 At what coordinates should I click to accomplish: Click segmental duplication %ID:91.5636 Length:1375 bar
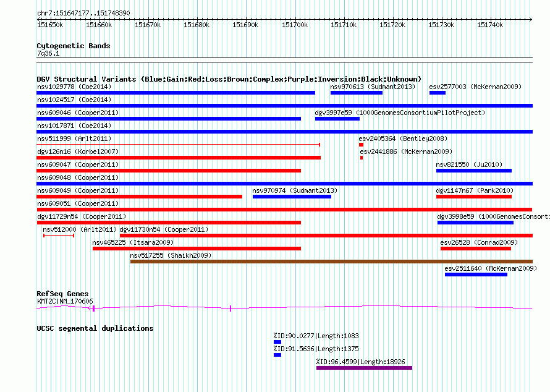[x=277, y=355]
